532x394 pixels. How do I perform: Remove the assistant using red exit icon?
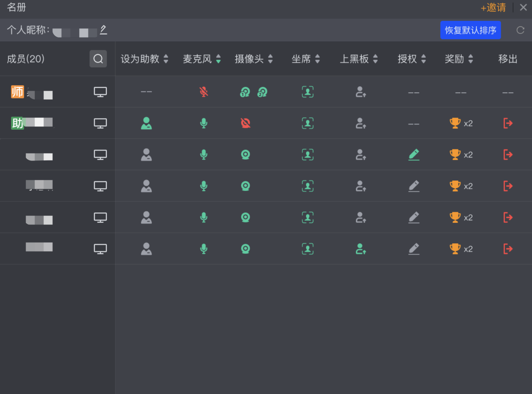(x=508, y=123)
